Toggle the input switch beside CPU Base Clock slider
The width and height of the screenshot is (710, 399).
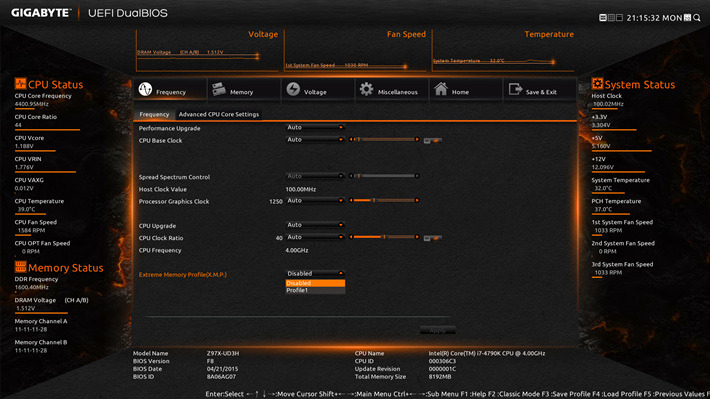point(432,141)
